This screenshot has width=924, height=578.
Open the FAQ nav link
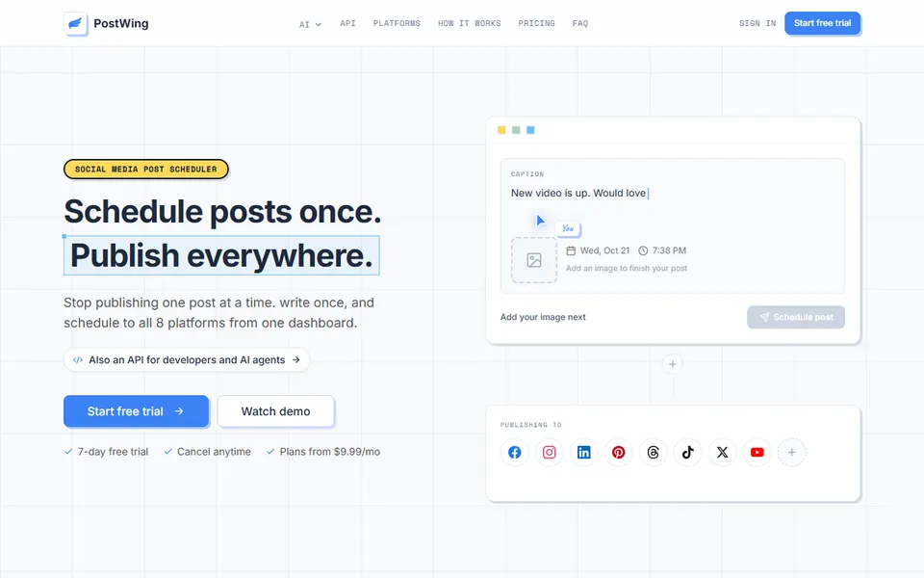pos(580,23)
